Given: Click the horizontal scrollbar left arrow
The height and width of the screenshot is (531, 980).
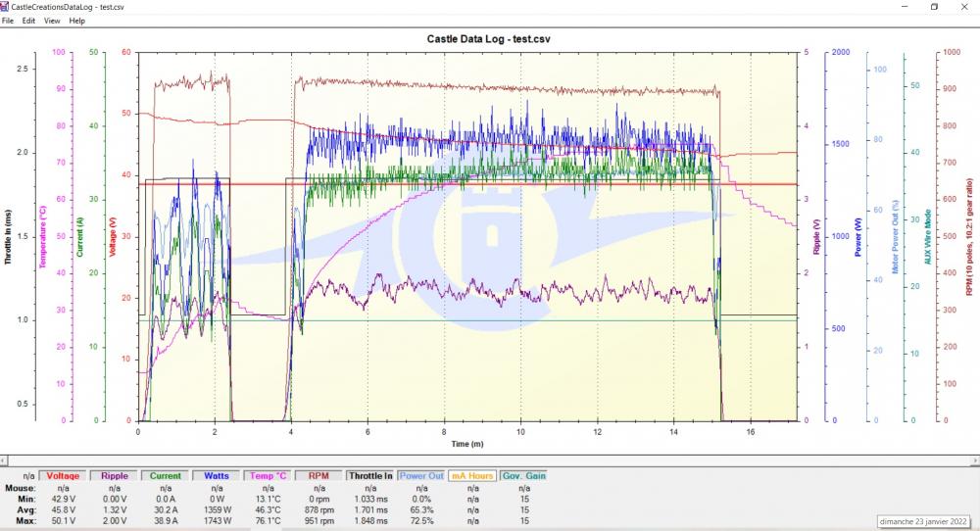Looking at the screenshot, I should point(4,460).
